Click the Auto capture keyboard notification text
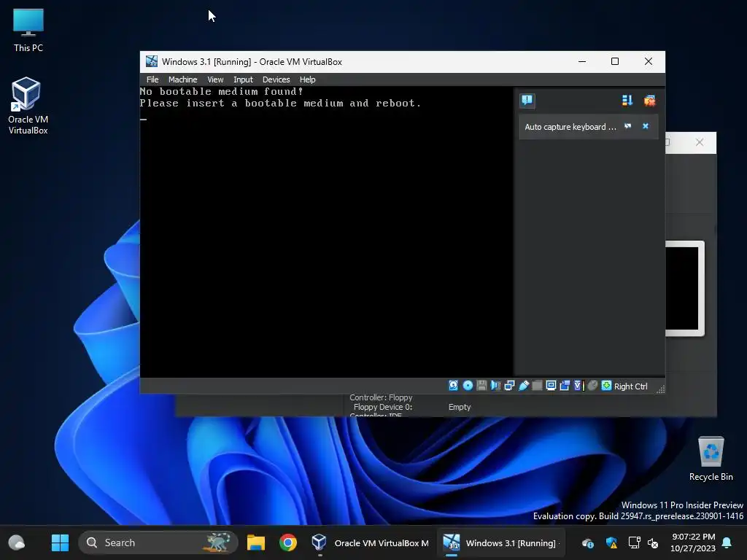The height and width of the screenshot is (560, 747). click(570, 127)
